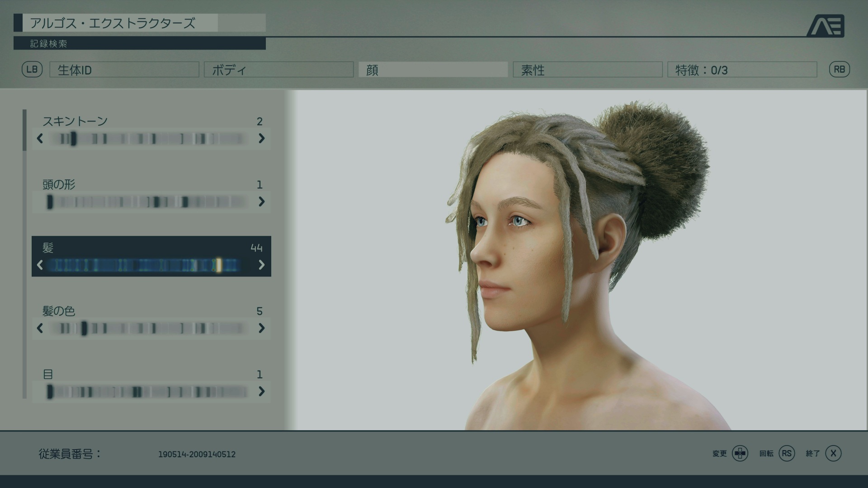
Task: Click right arrow on スキントーン slider
Action: coord(261,138)
